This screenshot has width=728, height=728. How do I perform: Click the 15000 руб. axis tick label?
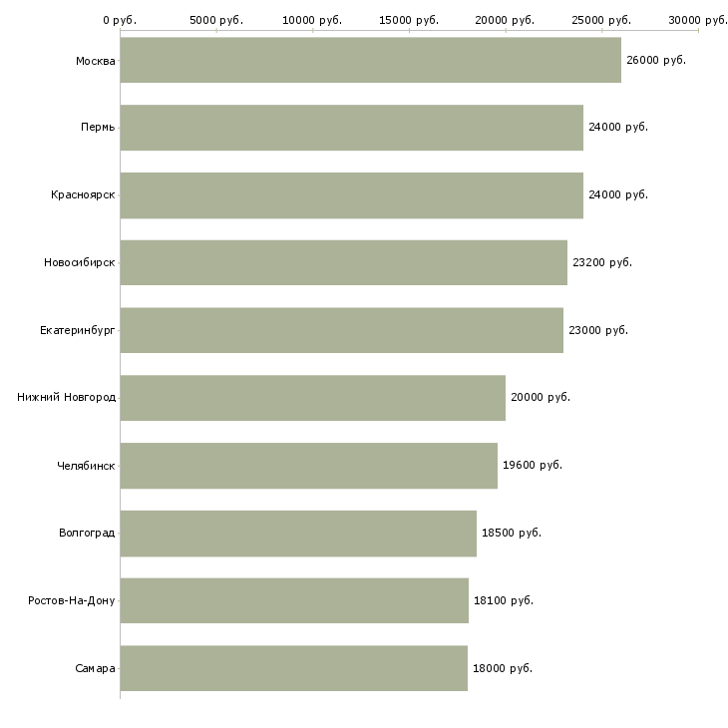tap(409, 20)
